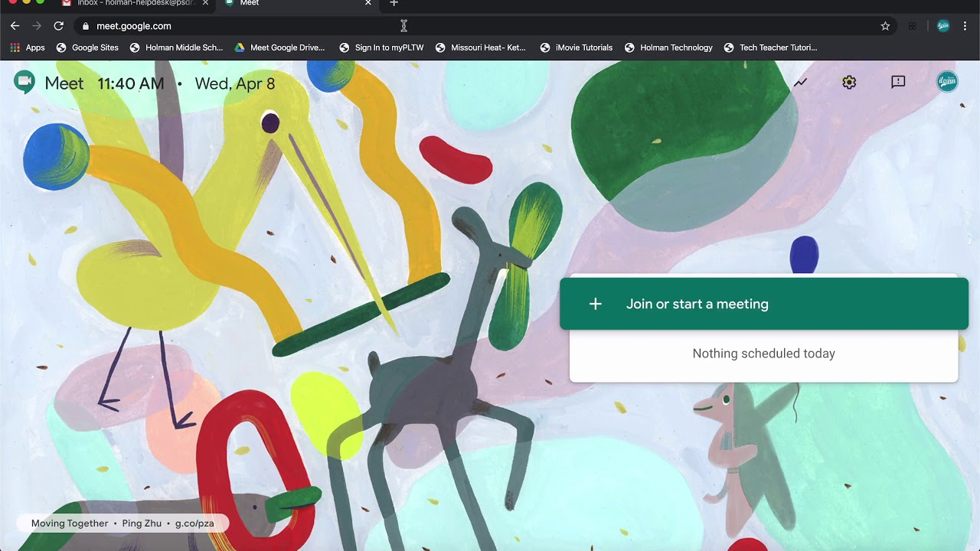The width and height of the screenshot is (980, 551).
Task: Click the Chrome profile avatar in toolbar
Action: coord(943,26)
